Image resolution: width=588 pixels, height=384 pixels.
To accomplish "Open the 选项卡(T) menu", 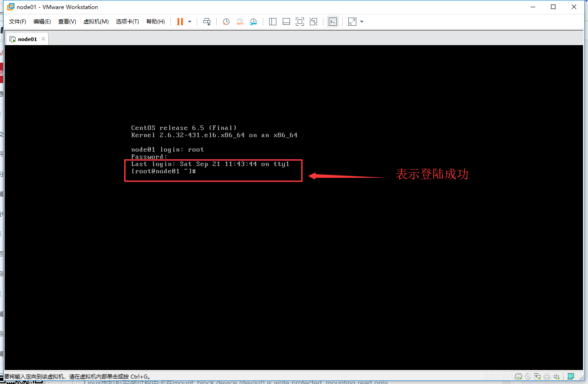I will coord(127,22).
